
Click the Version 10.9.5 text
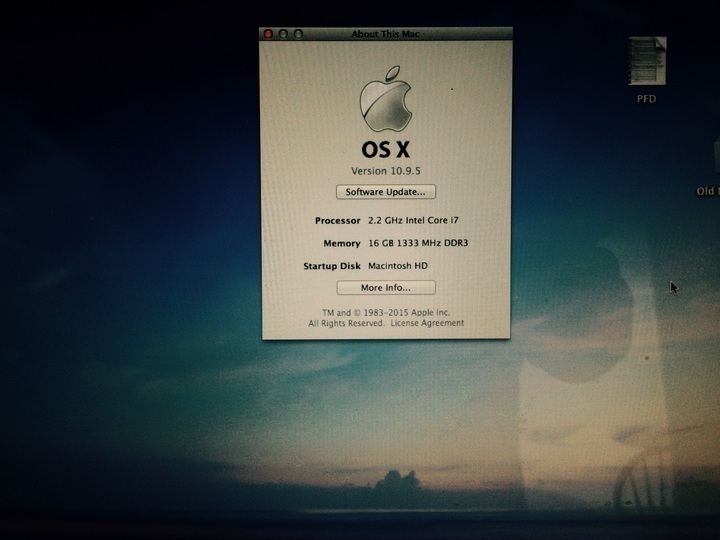[386, 171]
